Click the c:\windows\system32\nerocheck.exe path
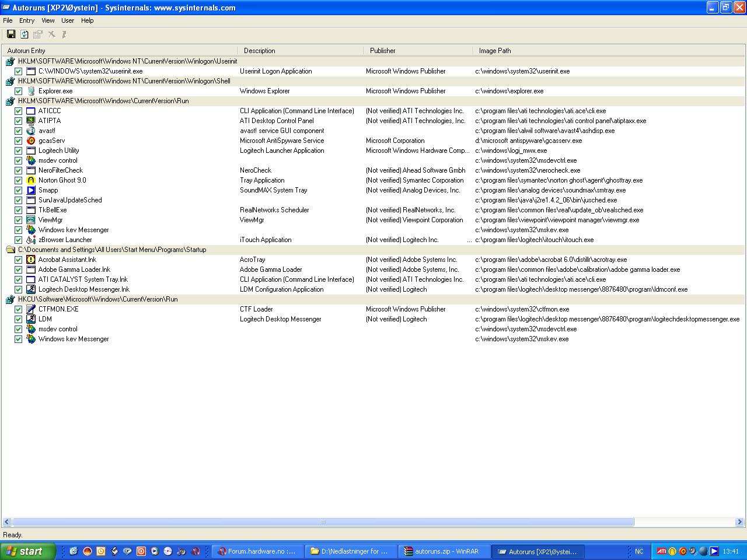This screenshot has height=560, width=747. point(528,170)
